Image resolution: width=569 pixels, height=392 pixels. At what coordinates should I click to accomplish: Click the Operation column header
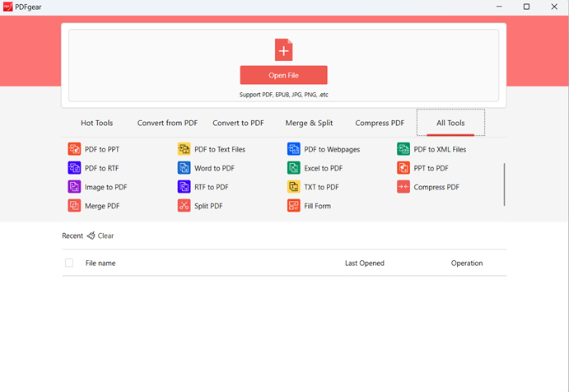(x=467, y=263)
